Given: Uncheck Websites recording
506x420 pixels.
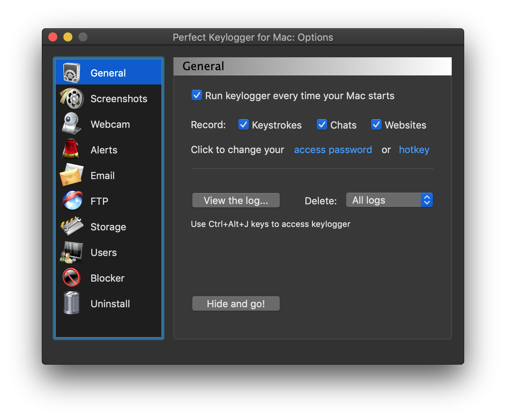Looking at the screenshot, I should 376,124.
